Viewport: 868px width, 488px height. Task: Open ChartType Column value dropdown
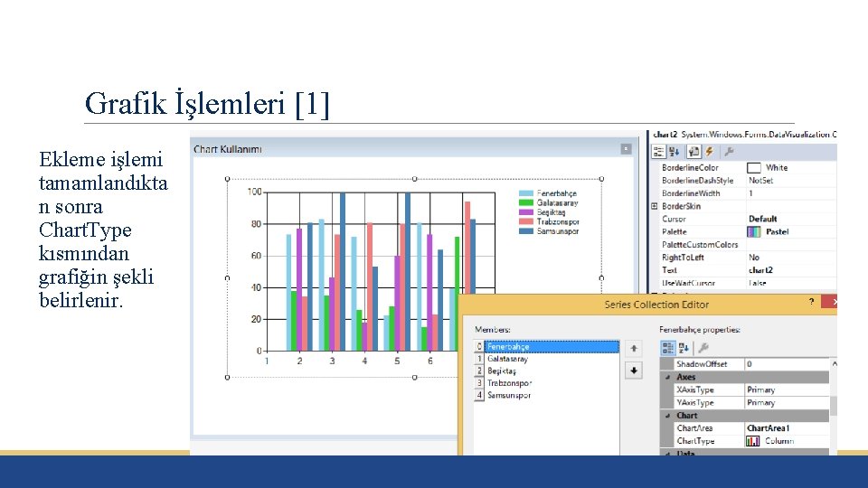(x=788, y=441)
